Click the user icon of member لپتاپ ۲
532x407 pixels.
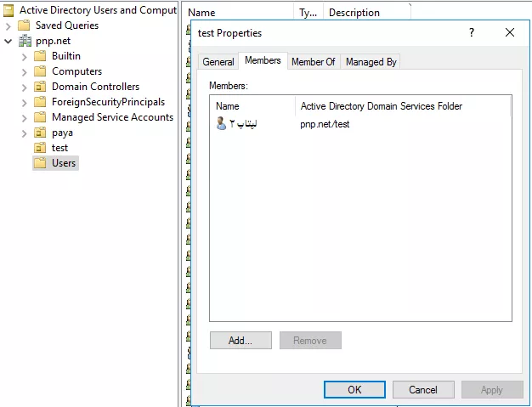(x=221, y=123)
